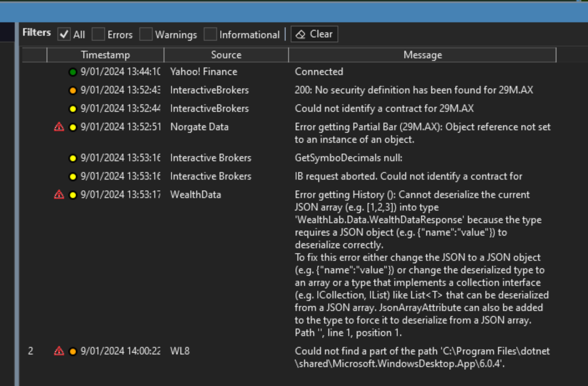The width and height of the screenshot is (588, 386).
Task: Select the Yahoo! Finance source cell
Action: coord(203,72)
